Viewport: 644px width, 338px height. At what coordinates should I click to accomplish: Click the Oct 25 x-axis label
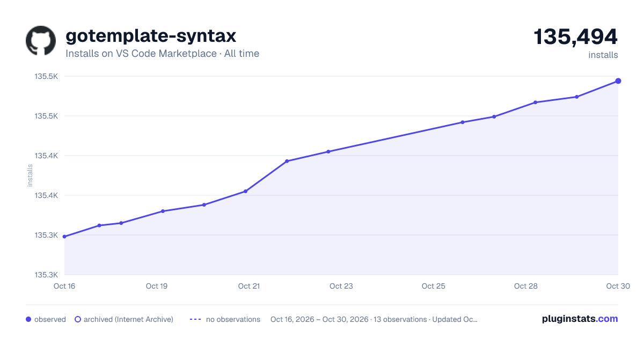[x=434, y=286]
